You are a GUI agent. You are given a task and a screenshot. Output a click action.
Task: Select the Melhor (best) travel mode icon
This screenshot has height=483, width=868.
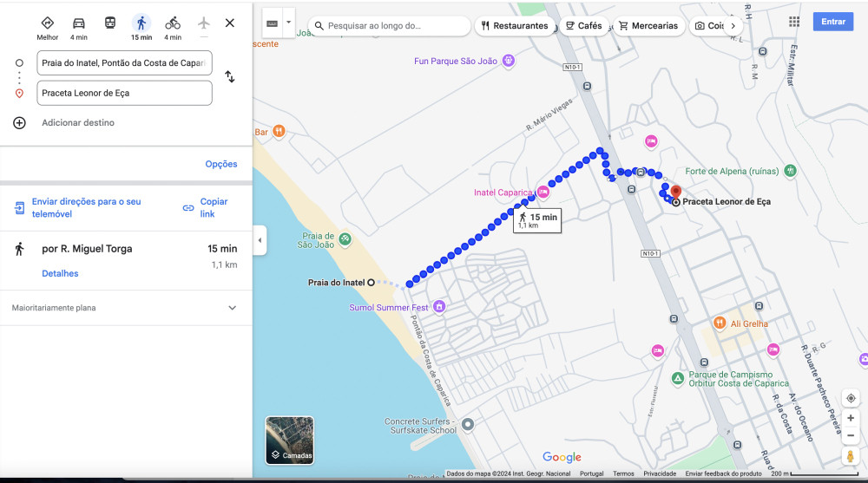click(48, 23)
